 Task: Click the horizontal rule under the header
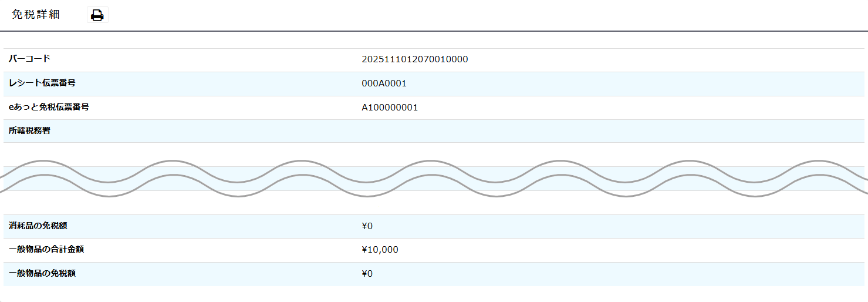[434, 31]
